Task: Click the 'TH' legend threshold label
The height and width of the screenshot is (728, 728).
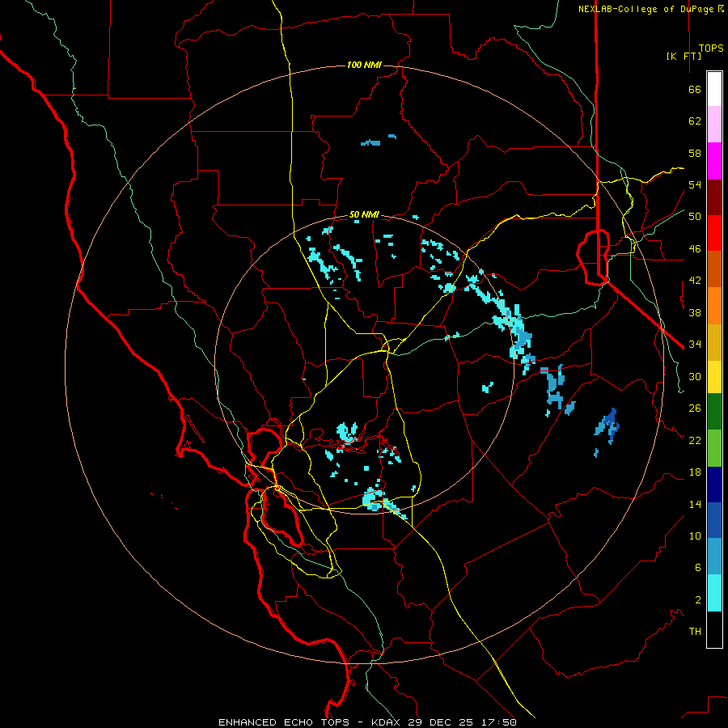Action: coord(695,632)
